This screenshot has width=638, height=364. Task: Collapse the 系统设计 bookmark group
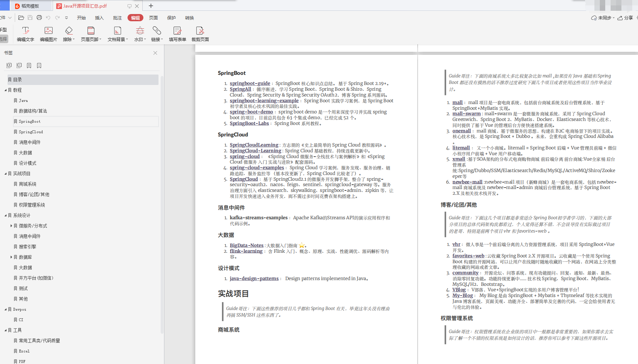[5, 215]
